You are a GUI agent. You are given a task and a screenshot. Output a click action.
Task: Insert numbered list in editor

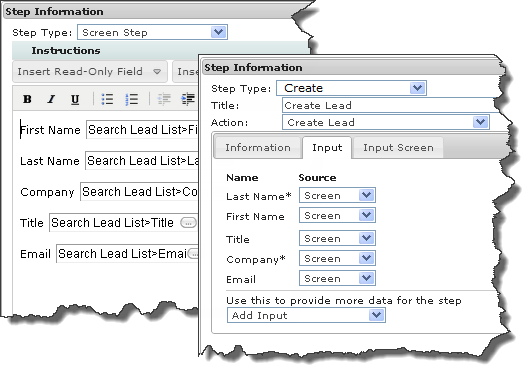tap(132, 99)
